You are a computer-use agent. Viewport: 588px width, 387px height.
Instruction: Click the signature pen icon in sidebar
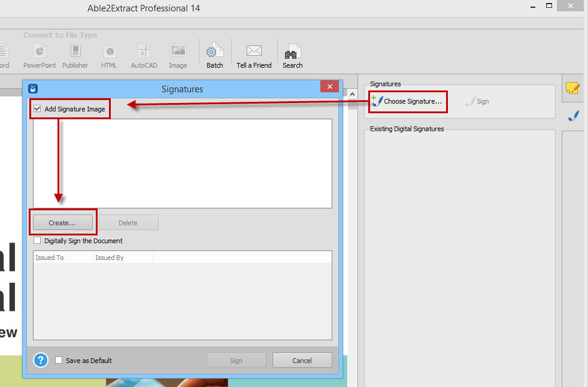(573, 116)
